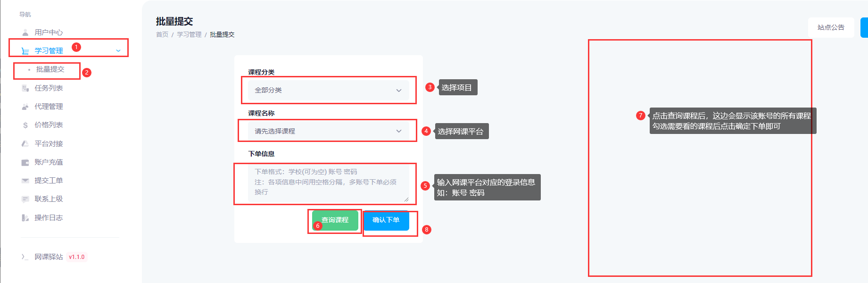Click the blue 确认下单 button
The height and width of the screenshot is (283, 868).
tap(386, 220)
